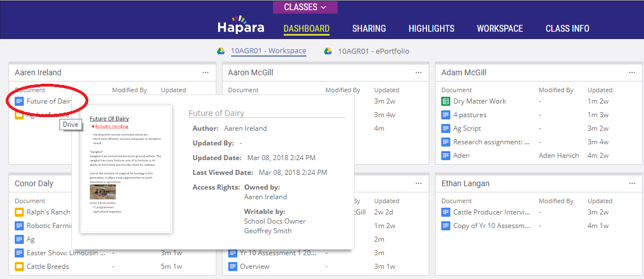Open the Overview document
Viewport: 644px width, 279px height.
coord(255,267)
